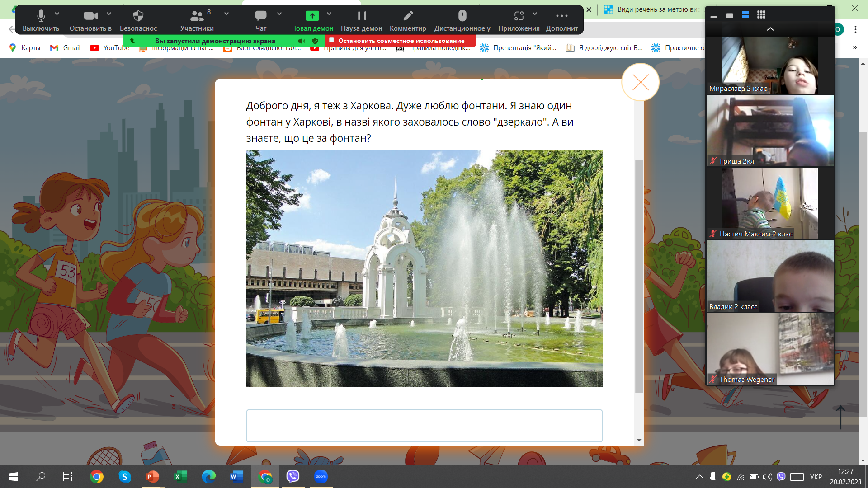Open the Чат chat panel
This screenshot has width=868, height=488.
261,20
